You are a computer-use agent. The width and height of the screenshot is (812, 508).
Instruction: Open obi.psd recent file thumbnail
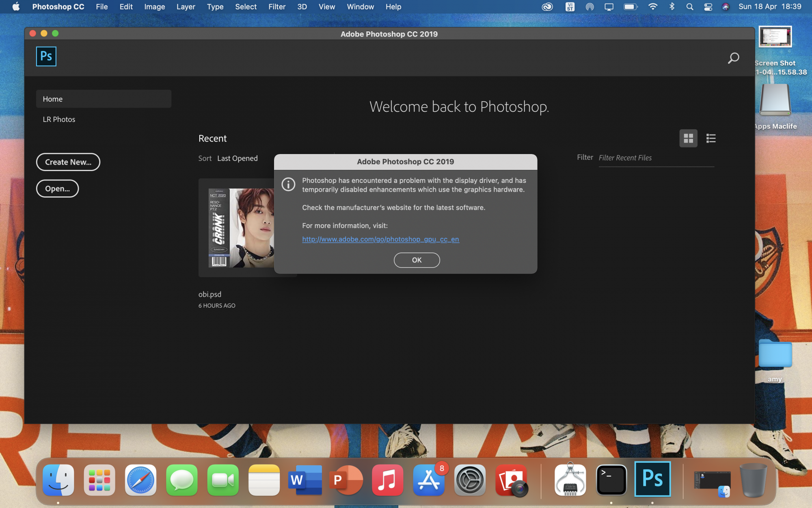point(240,228)
